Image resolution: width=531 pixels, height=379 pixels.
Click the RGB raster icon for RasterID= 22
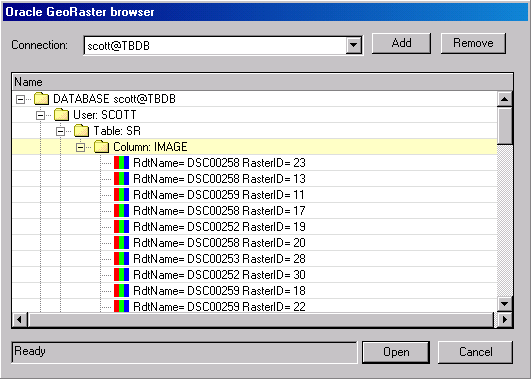click(122, 307)
